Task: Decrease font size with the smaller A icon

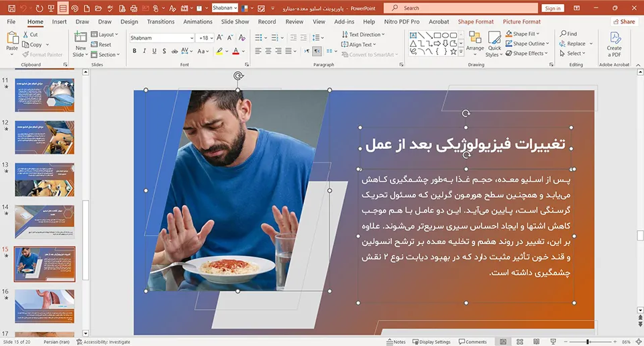Action: tap(230, 38)
